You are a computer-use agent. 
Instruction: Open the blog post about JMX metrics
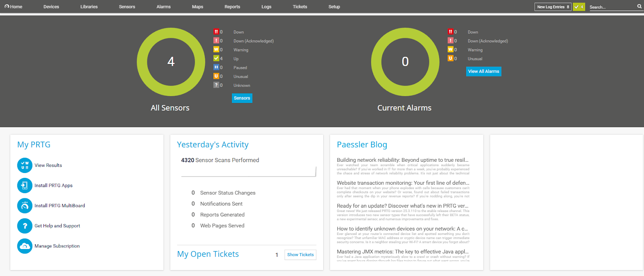click(x=402, y=252)
